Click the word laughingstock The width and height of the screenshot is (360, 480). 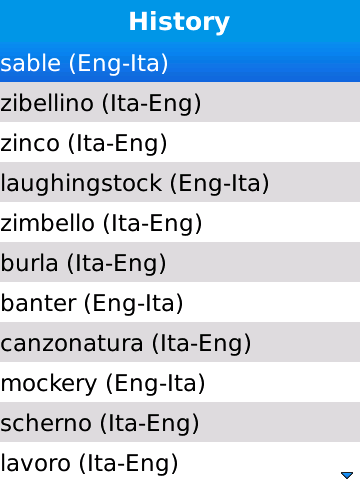coord(81,184)
